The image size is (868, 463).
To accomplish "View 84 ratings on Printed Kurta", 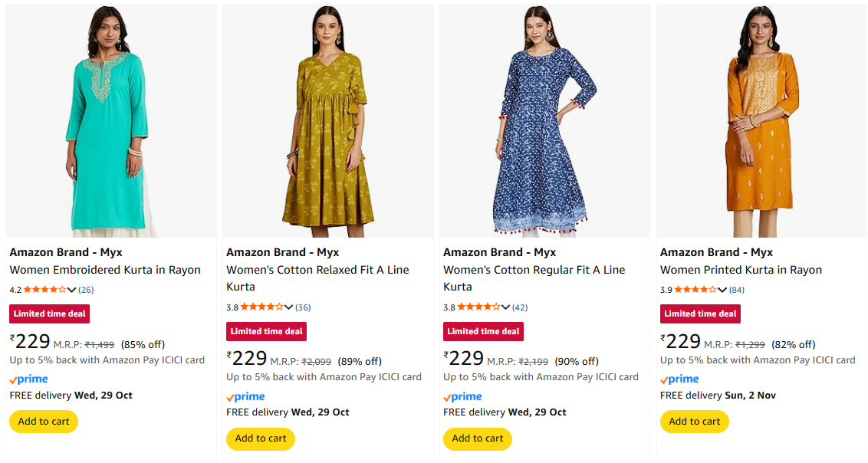I will 737,290.
